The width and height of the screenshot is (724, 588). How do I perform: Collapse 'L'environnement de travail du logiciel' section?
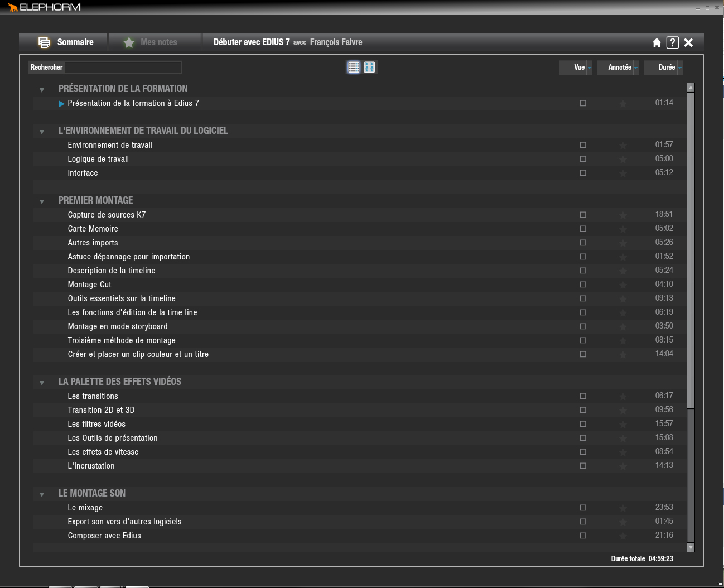coord(42,132)
